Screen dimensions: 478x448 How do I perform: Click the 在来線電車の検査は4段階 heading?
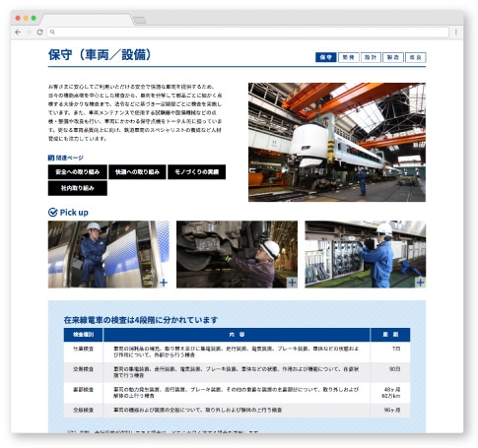(141, 320)
